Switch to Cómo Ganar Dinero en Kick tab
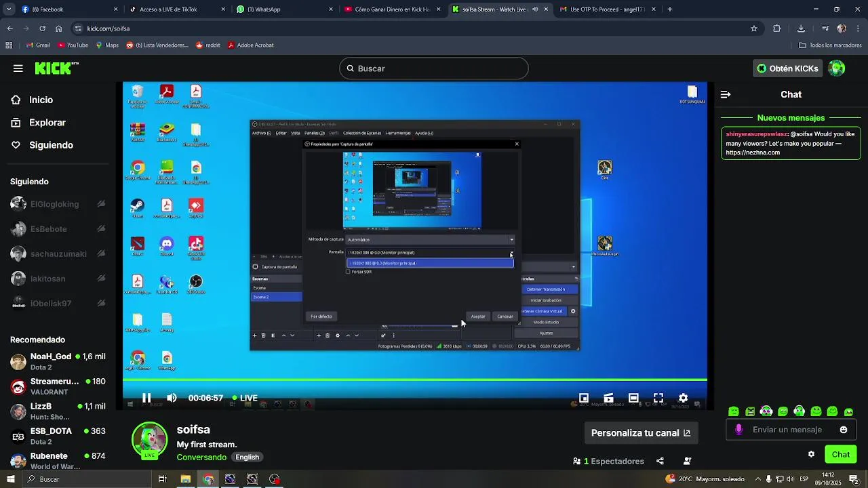Viewport: 868px width, 488px height. coord(393,9)
